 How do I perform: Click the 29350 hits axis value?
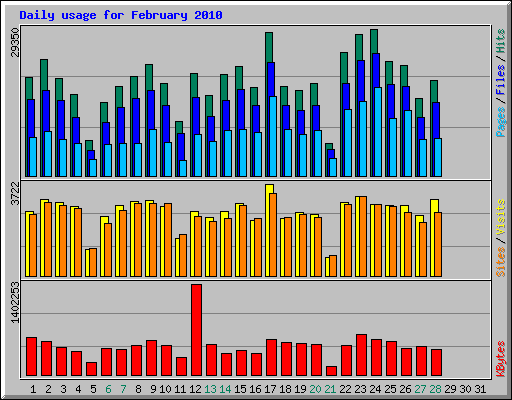click(x=15, y=43)
